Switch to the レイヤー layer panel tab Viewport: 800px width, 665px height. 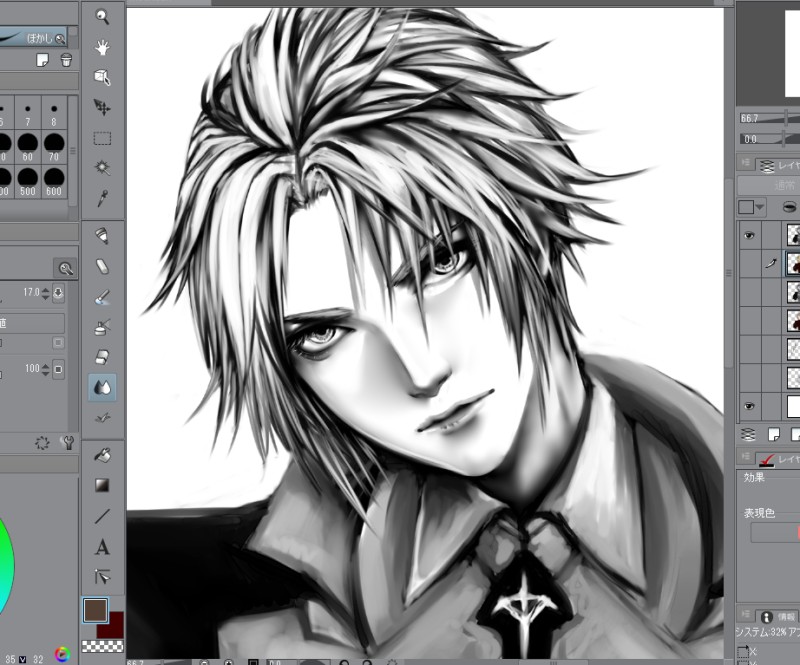coord(780,165)
